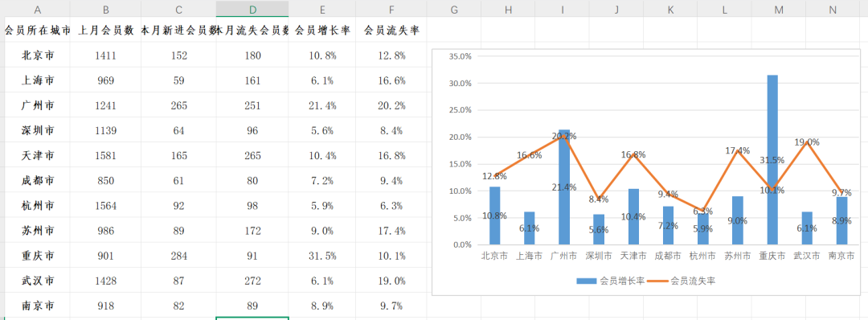Click the 本月流失会员数 header cell
The height and width of the screenshot is (320, 868).
point(252,31)
